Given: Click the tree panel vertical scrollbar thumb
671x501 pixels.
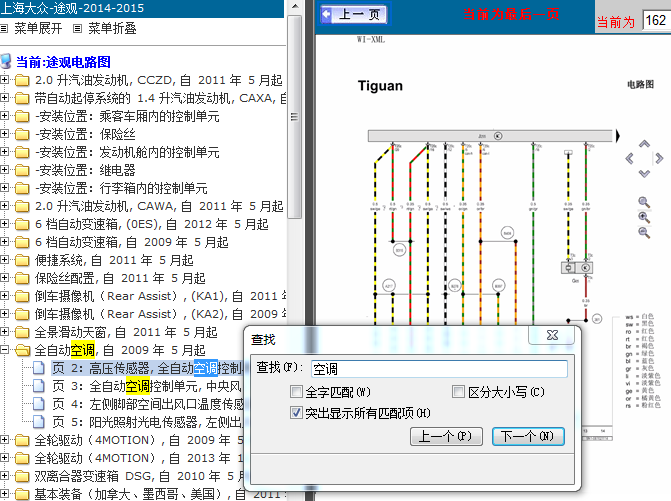Looking at the screenshot, I should click(294, 117).
